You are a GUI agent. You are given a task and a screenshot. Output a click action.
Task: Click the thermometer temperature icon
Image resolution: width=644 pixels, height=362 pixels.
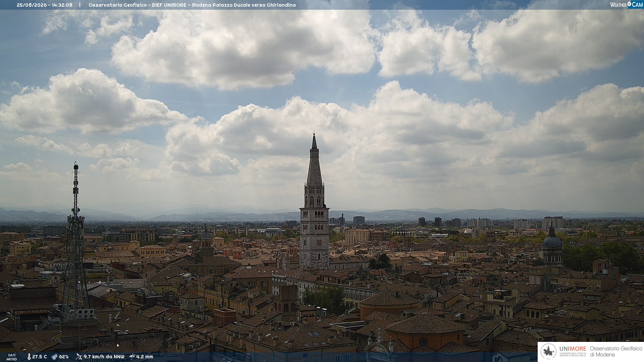(29, 357)
